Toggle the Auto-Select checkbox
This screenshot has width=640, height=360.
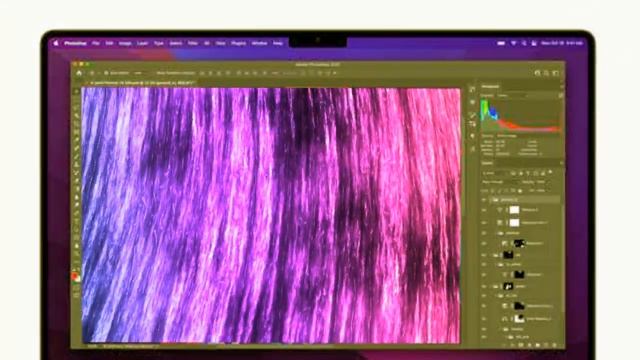[106, 73]
